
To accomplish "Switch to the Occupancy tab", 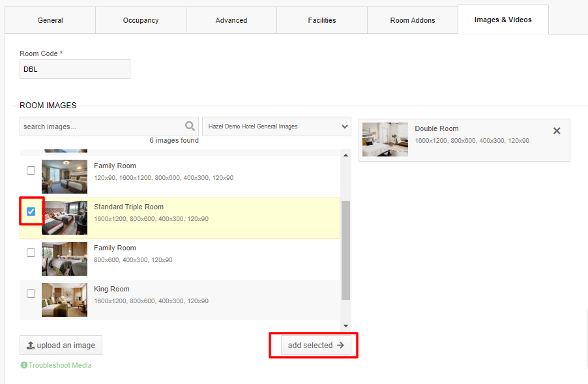I will (141, 20).
